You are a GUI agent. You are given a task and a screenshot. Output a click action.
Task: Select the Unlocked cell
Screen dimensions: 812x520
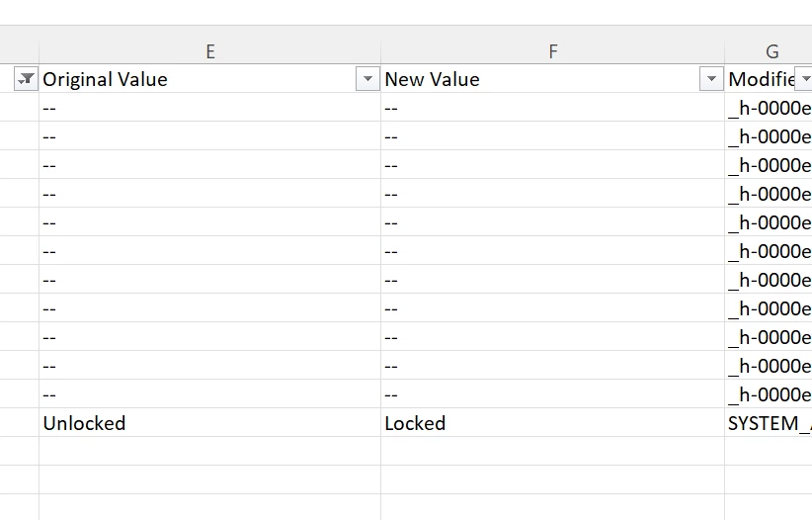point(209,423)
